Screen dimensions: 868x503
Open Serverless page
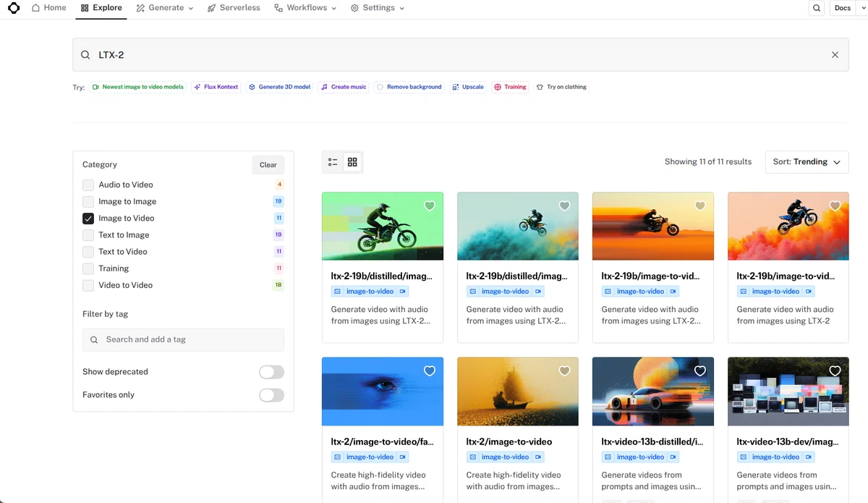click(x=234, y=8)
